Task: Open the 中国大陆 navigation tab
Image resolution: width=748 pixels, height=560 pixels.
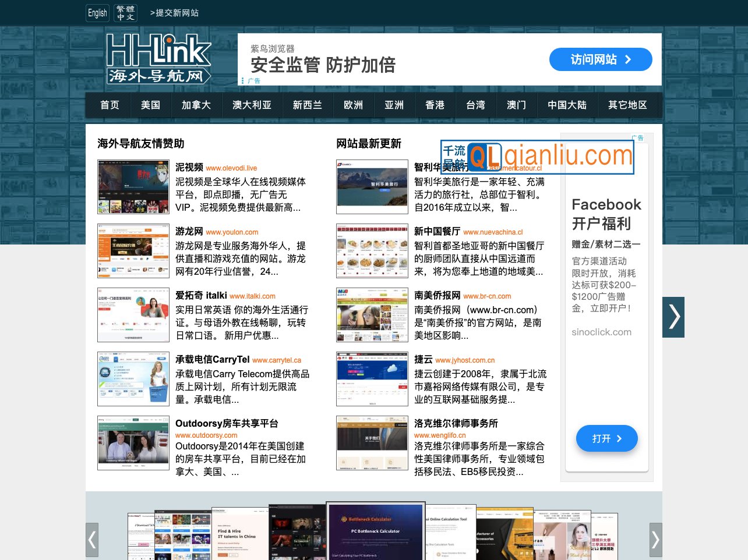Action: 567,105
